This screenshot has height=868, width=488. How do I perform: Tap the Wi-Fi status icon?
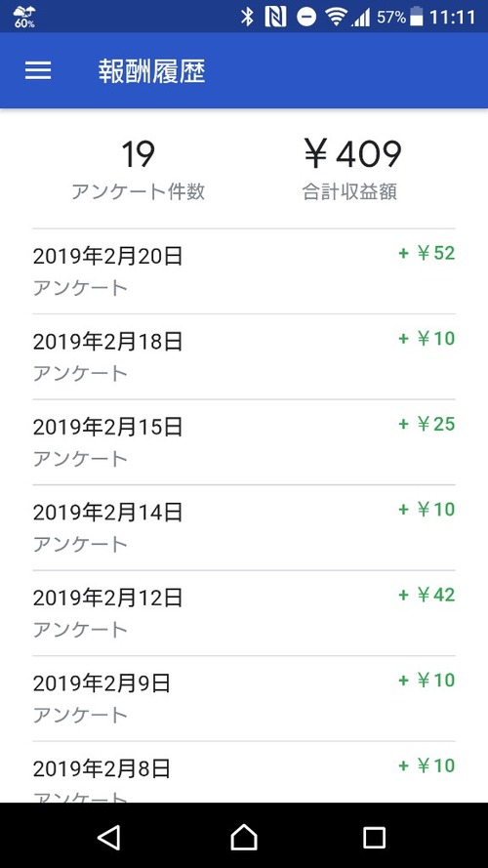(x=336, y=18)
